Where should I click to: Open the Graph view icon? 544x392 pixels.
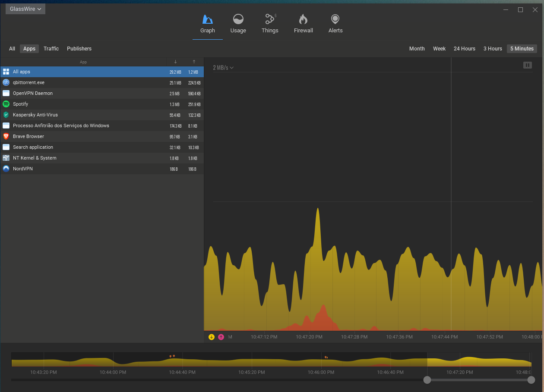[208, 19]
